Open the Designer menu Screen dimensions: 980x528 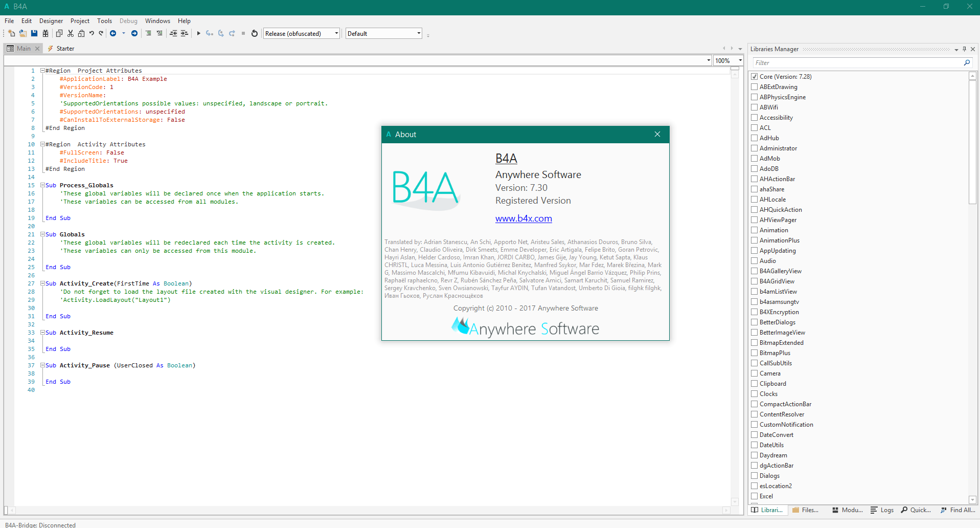pos(51,21)
